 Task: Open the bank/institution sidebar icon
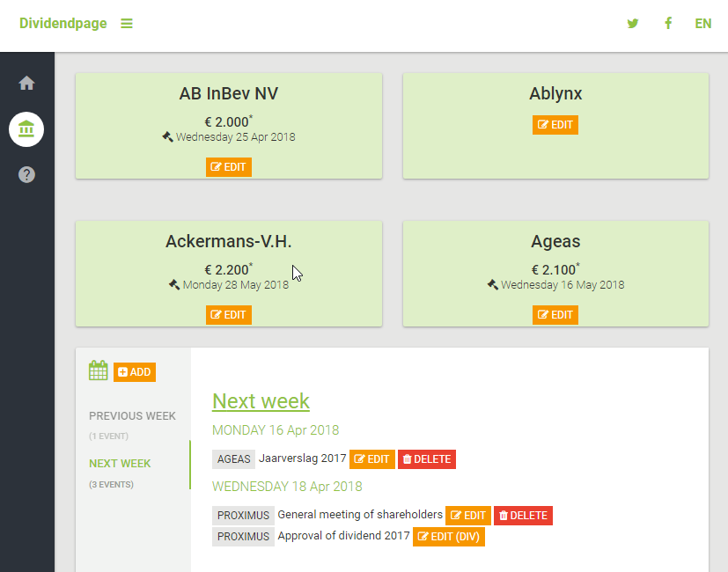point(26,129)
